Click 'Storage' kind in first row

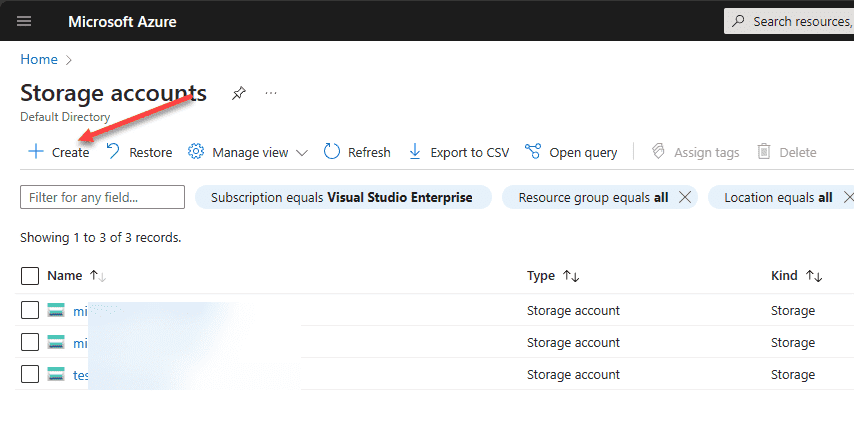(x=793, y=311)
